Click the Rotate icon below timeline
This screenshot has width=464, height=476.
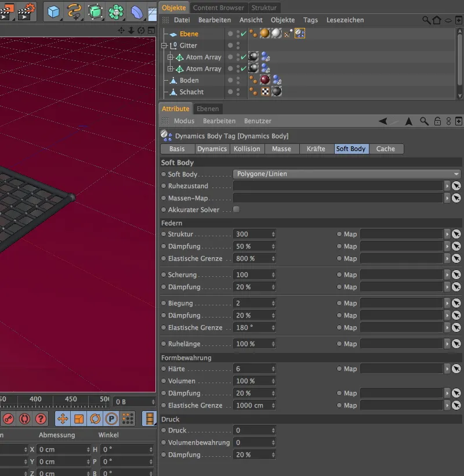[95, 419]
